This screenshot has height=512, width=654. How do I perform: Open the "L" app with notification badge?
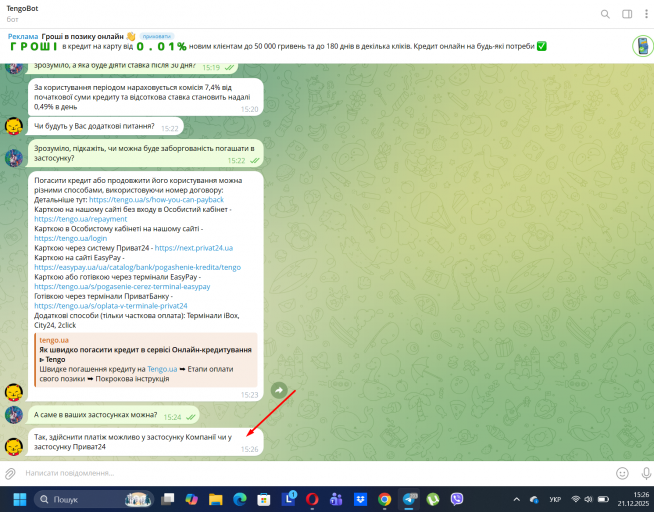point(288,498)
